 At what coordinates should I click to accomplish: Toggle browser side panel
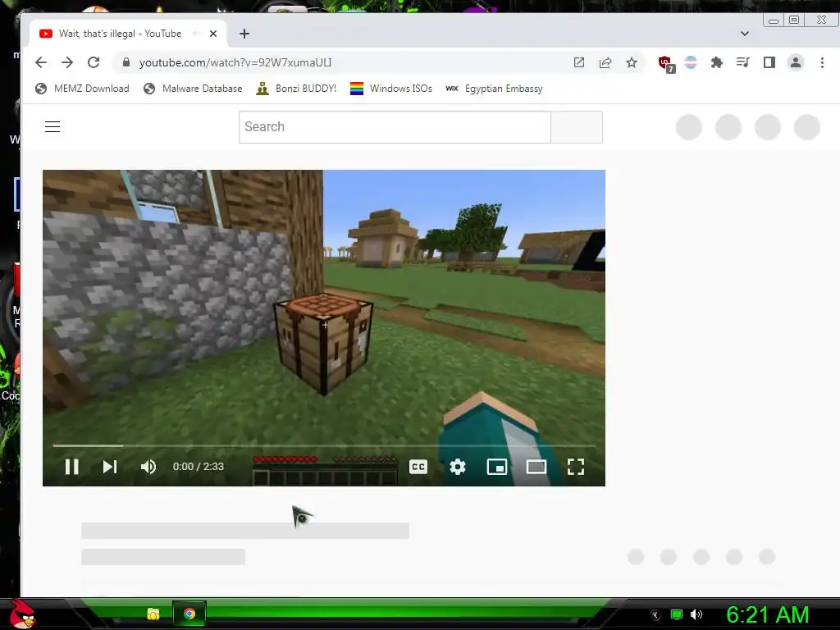(x=769, y=62)
